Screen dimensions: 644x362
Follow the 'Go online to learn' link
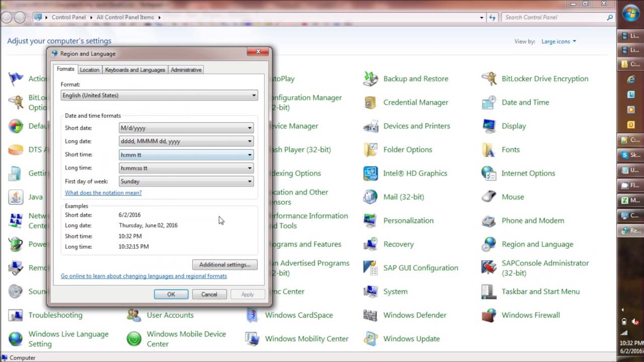144,276
